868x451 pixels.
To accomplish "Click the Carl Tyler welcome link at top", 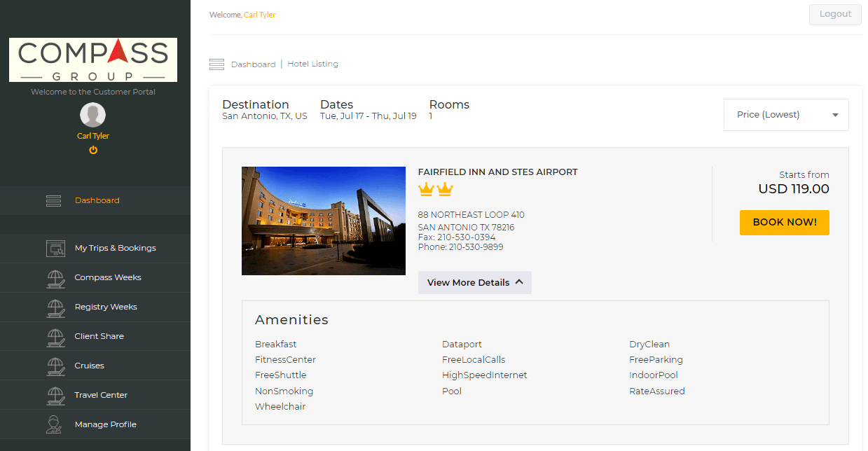I will 259,15.
